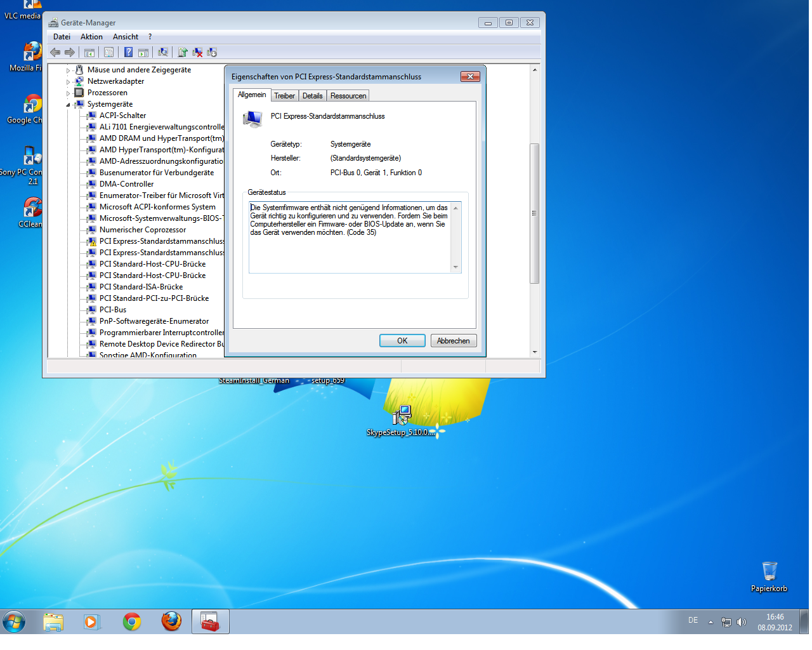
Task: Launch Google Chrome from the taskbar
Action: (132, 622)
